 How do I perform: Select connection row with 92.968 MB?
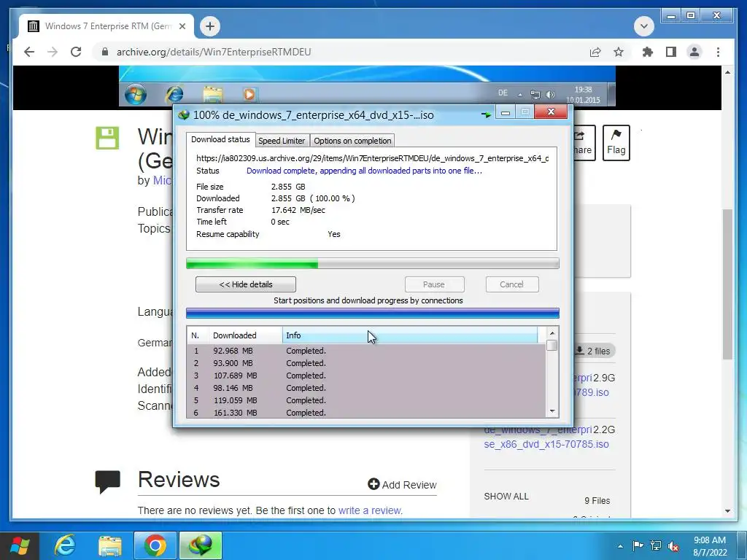click(366, 351)
